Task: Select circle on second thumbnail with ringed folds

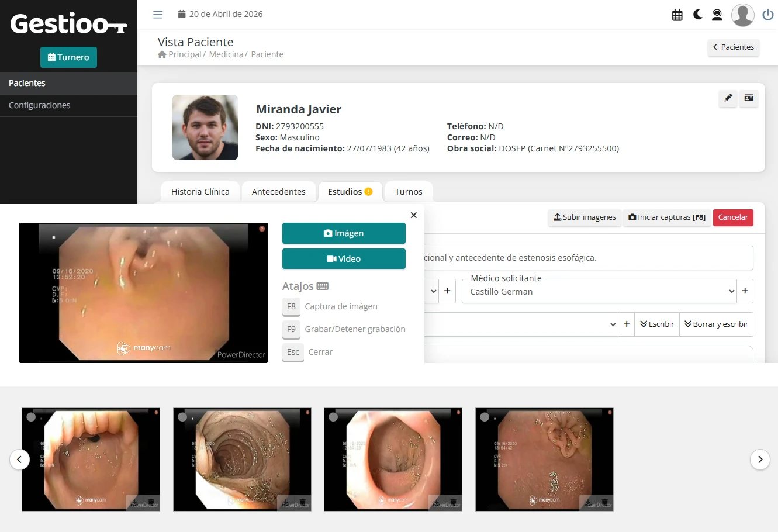Action: pyautogui.click(x=182, y=417)
